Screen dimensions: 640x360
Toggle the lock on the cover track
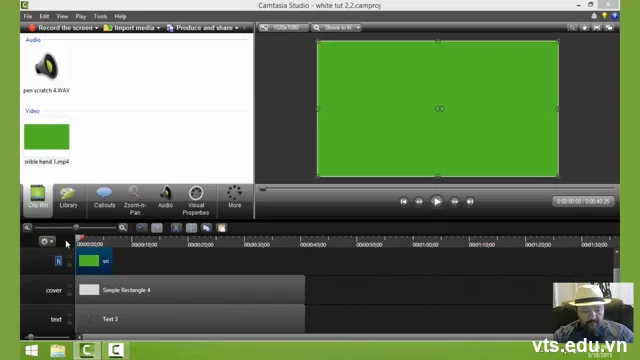(69, 293)
